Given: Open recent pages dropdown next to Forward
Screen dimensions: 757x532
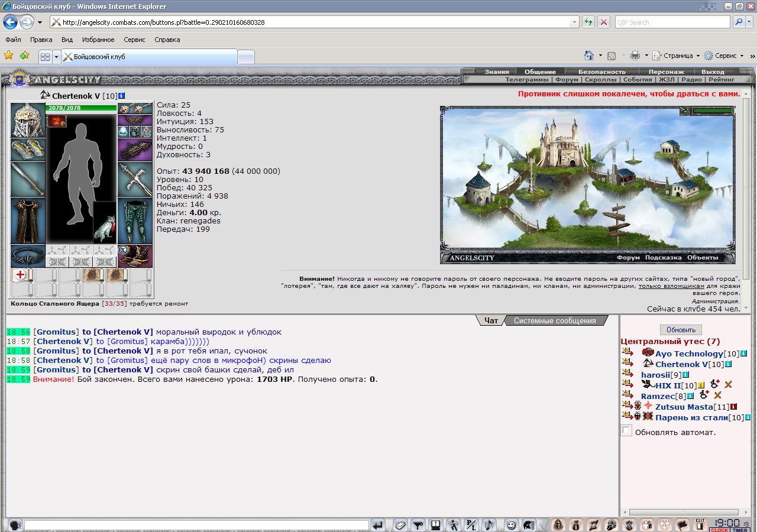Looking at the screenshot, I should point(40,22).
